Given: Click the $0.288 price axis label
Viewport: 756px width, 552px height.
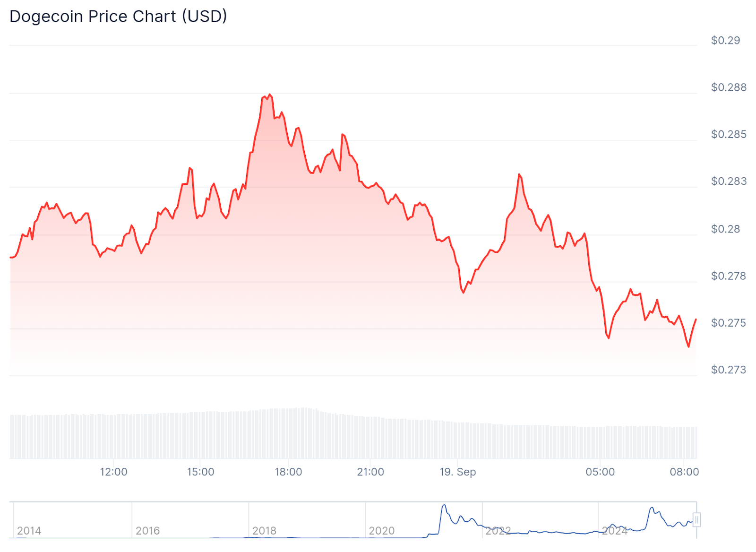Looking at the screenshot, I should pyautogui.click(x=729, y=87).
